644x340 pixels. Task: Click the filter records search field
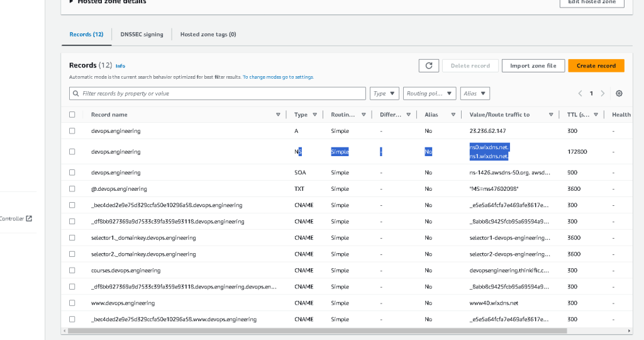pyautogui.click(x=217, y=93)
